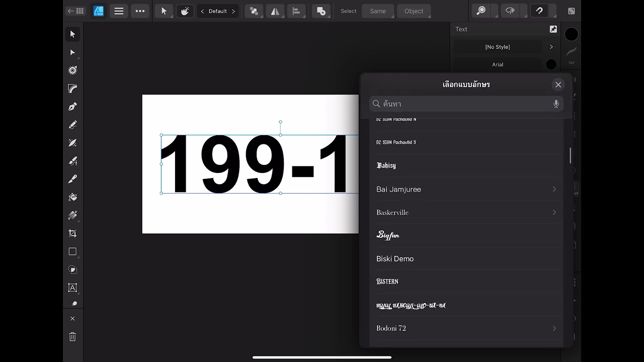Viewport: 644px width, 362px height.
Task: Select the Pen tool
Action: click(x=72, y=107)
